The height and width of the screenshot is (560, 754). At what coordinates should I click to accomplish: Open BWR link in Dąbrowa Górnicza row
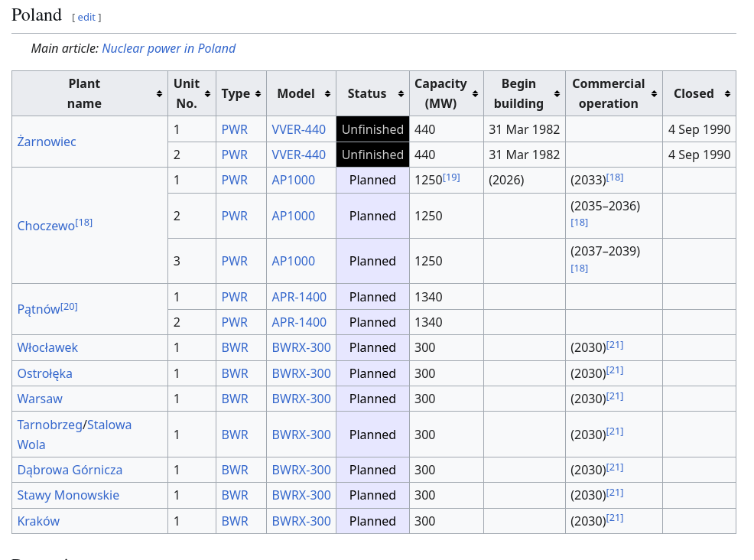coord(235,470)
